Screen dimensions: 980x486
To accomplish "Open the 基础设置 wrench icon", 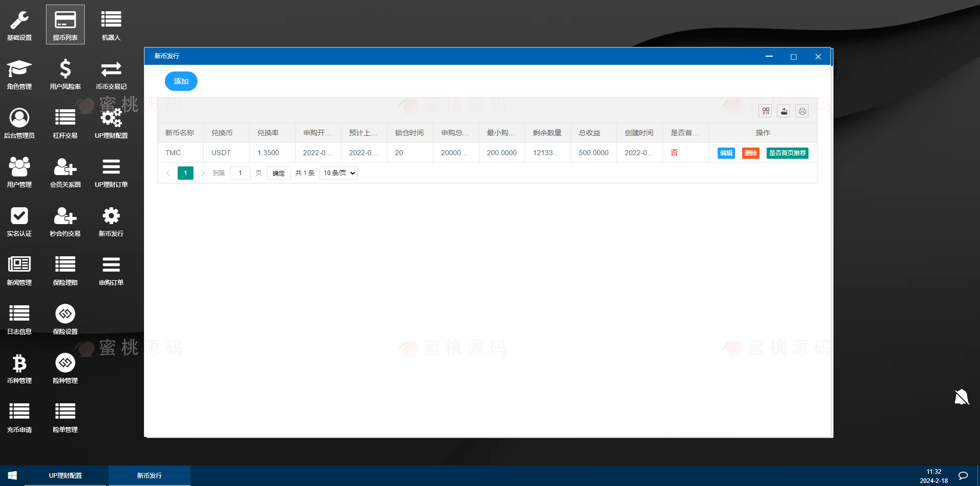I will (19, 20).
